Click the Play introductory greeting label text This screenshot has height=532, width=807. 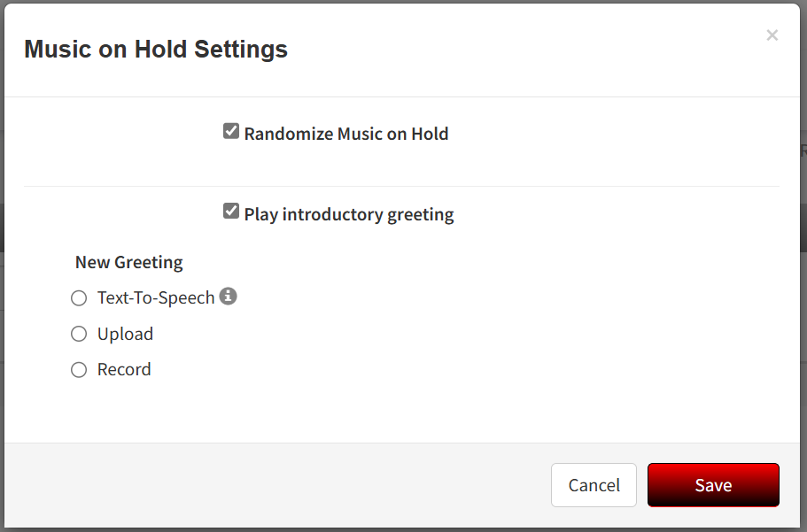coord(349,214)
